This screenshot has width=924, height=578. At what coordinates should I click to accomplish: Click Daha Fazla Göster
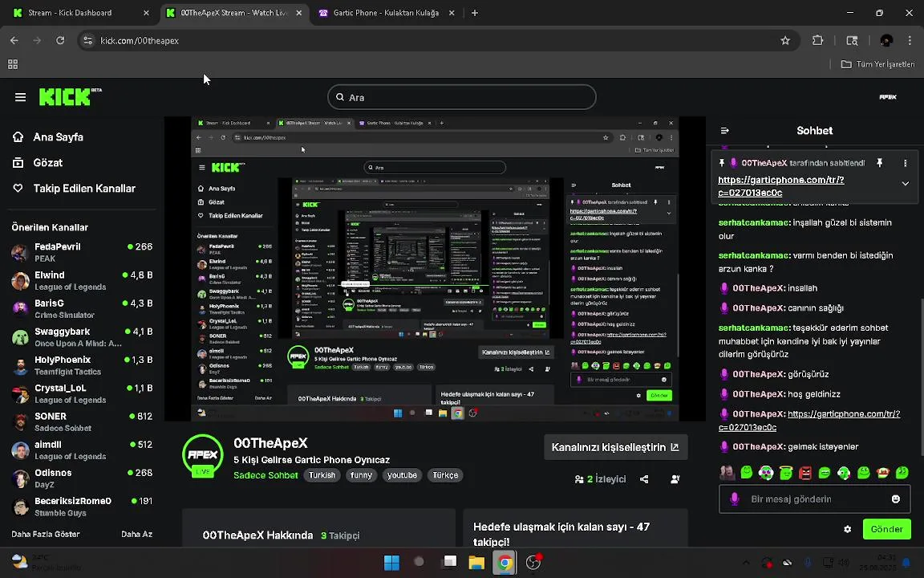[46, 535]
